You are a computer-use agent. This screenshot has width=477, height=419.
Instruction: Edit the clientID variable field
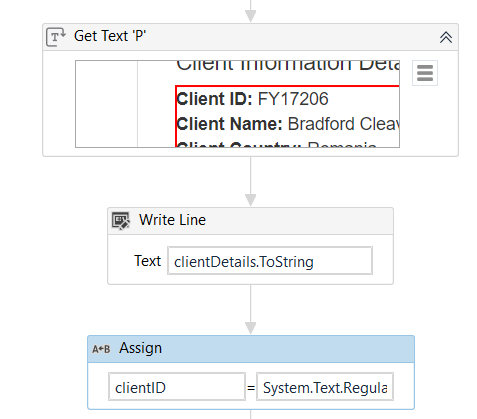point(177,387)
